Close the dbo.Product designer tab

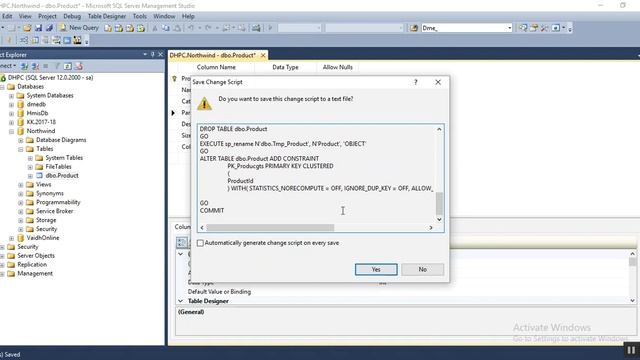[263, 55]
